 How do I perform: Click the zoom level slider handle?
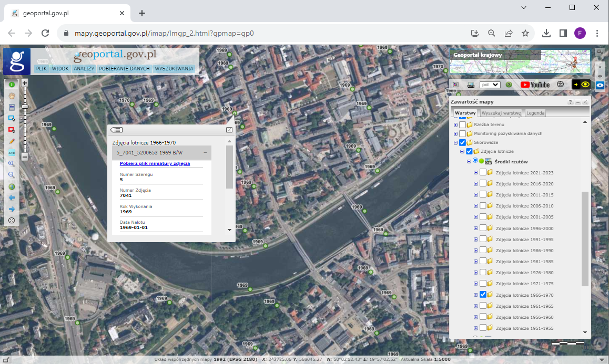pos(25,107)
